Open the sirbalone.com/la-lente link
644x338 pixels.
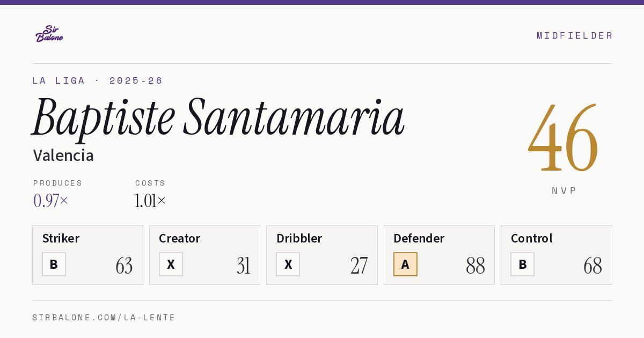(104, 318)
